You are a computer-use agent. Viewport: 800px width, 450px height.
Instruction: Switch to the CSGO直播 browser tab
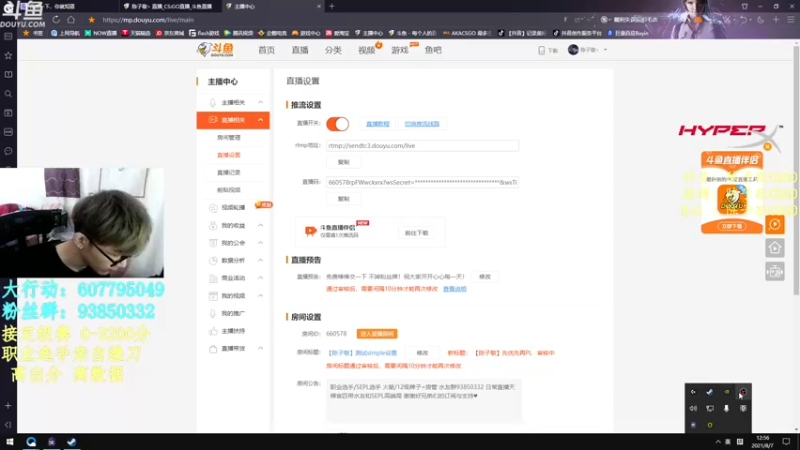click(169, 6)
